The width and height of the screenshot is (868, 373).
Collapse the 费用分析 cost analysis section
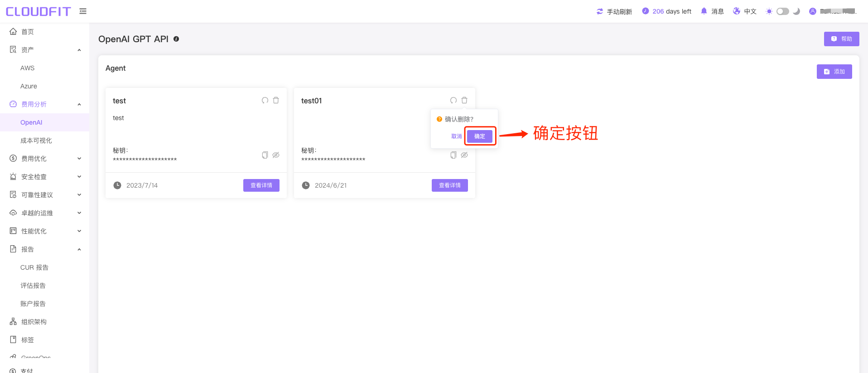coord(44,104)
